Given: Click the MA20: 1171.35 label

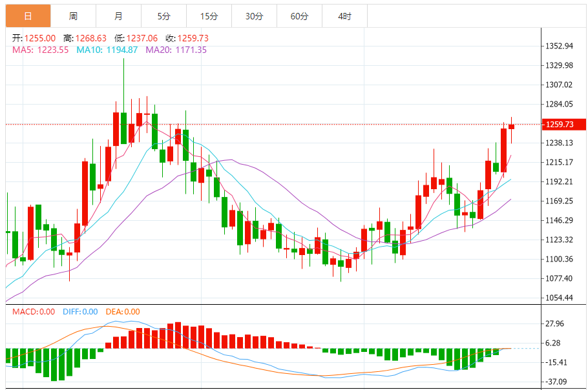Looking at the screenshot, I should [176, 50].
